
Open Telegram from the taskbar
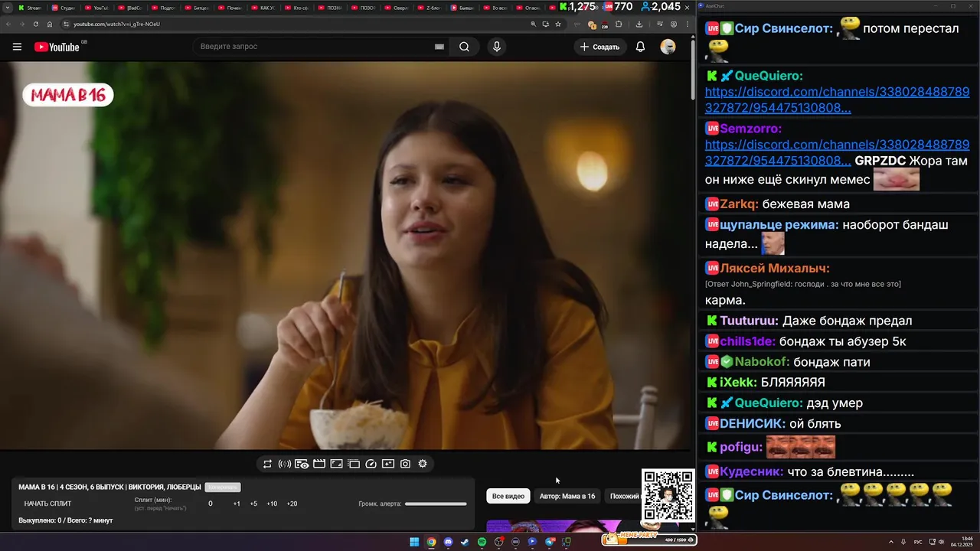click(549, 542)
